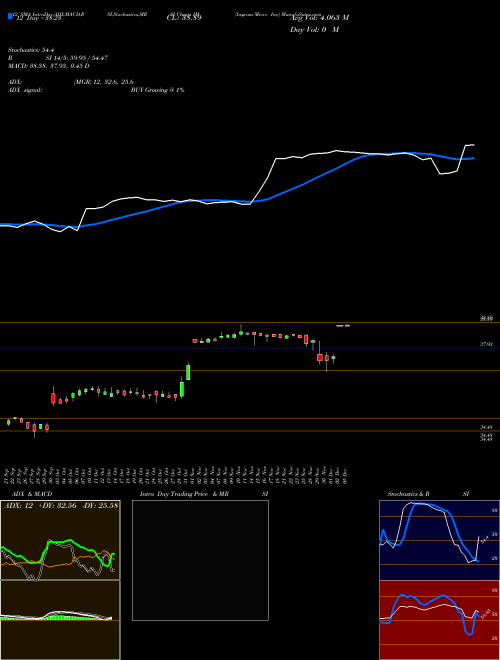Click the tall green breakout candle near 31 Oct
Image resolution: width=500 pixels, height=660 pixels.
point(188,372)
